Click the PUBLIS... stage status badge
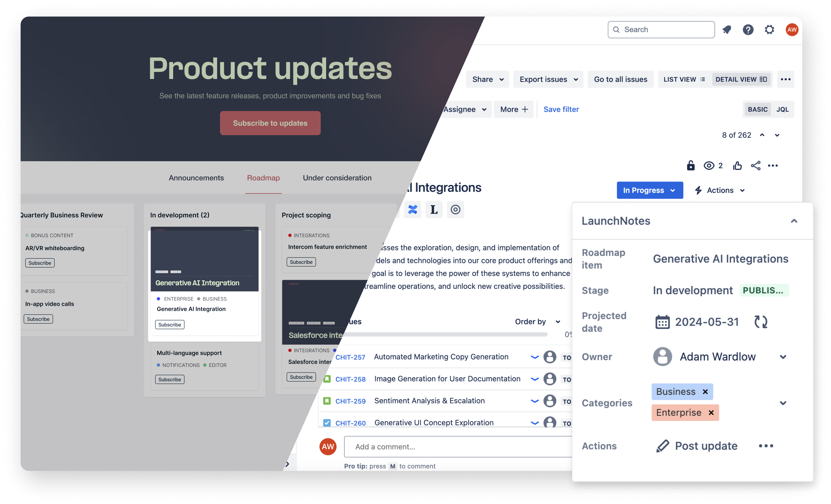 point(764,290)
